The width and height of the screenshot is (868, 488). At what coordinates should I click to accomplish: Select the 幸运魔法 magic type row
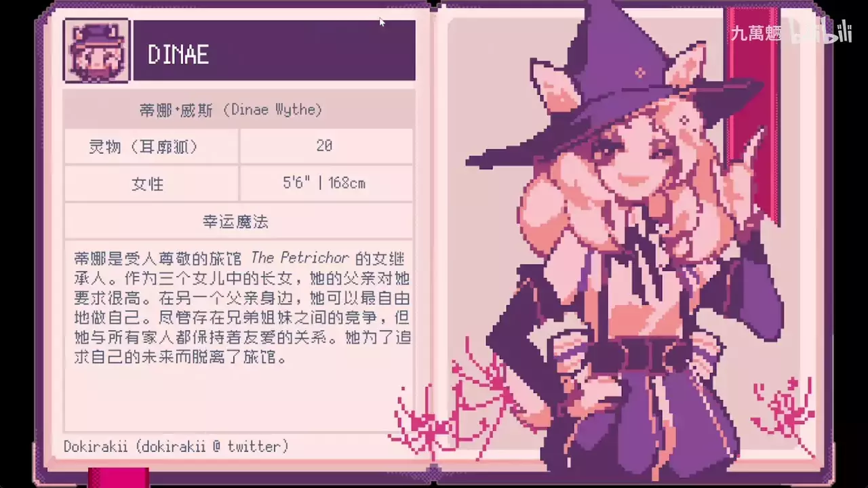pos(238,221)
